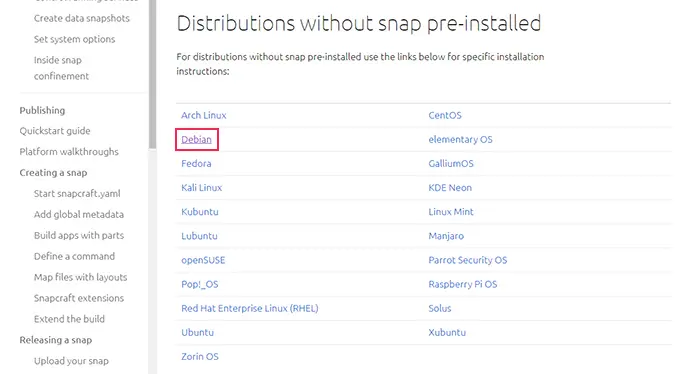Go to Quickstart guide in sidebar
The height and width of the screenshot is (374, 700).
tap(55, 131)
